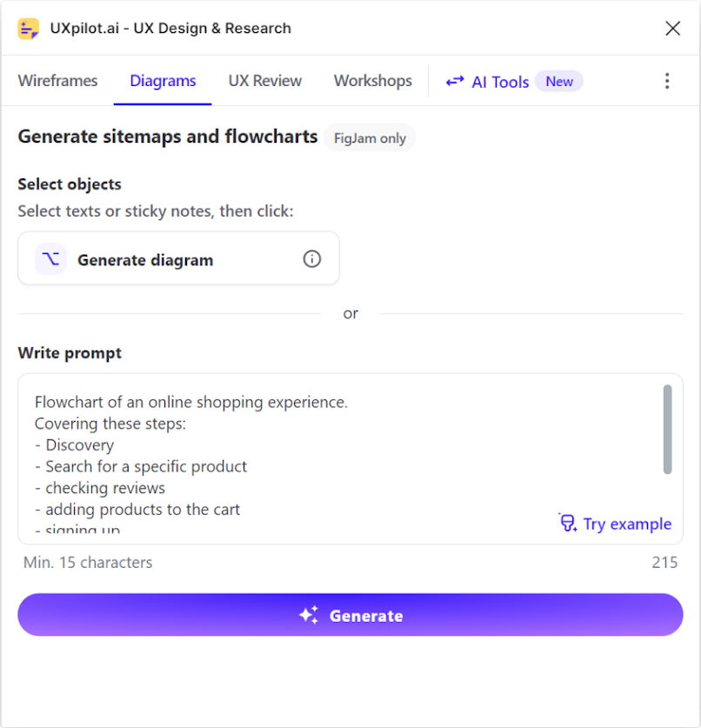701x728 pixels.
Task: Click the Try example paint icon
Action: [567, 523]
